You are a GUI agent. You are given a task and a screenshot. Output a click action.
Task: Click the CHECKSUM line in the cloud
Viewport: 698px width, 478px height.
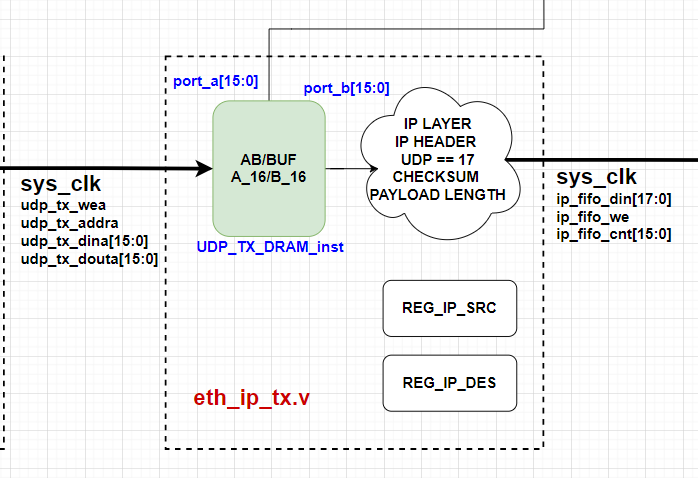[436, 177]
